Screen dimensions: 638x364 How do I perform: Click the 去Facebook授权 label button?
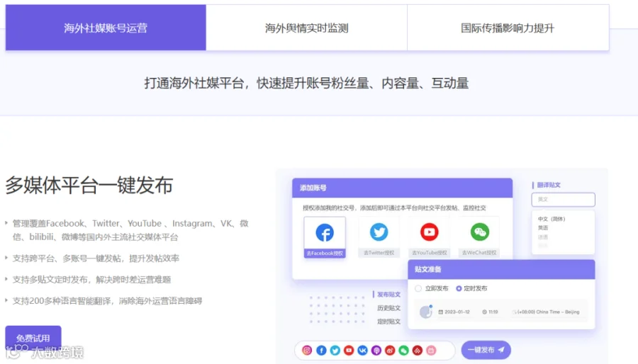pos(325,253)
